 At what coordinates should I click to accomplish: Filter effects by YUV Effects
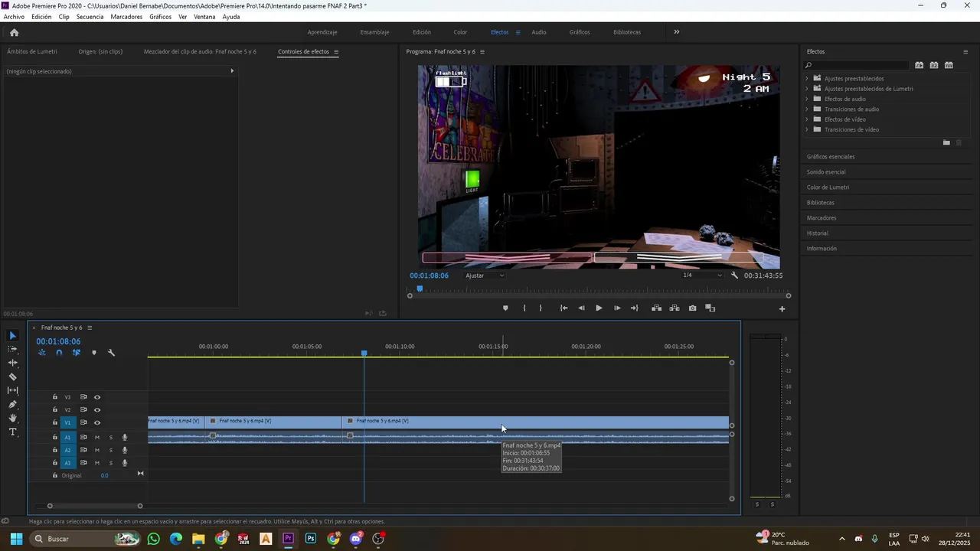[949, 65]
